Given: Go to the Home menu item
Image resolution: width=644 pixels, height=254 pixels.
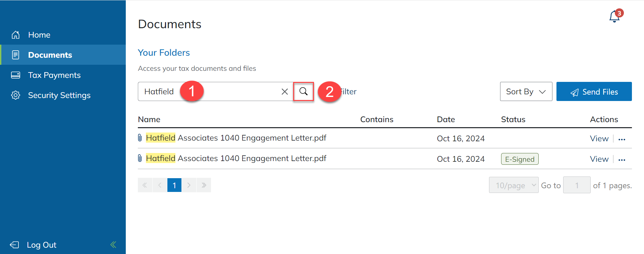Looking at the screenshot, I should tap(39, 35).
